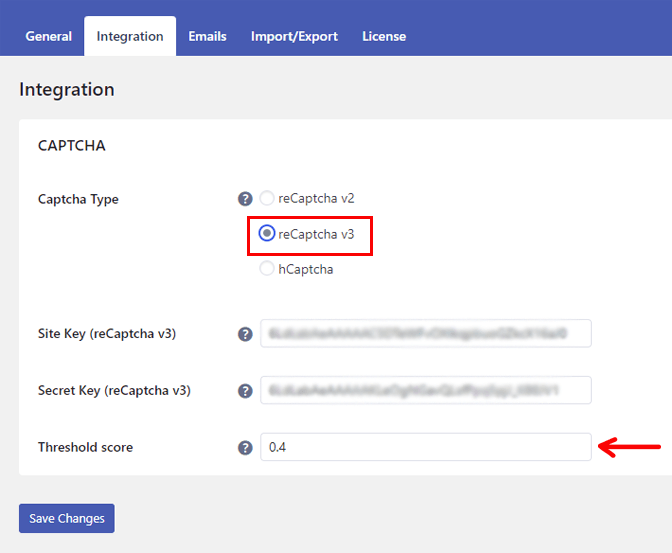Click the Threshold score field showing 0.4

coord(426,447)
